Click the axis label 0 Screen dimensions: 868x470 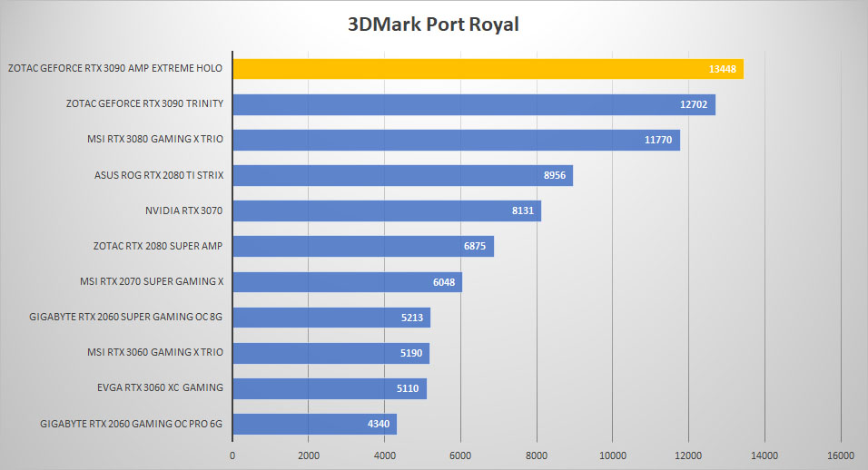click(x=232, y=455)
